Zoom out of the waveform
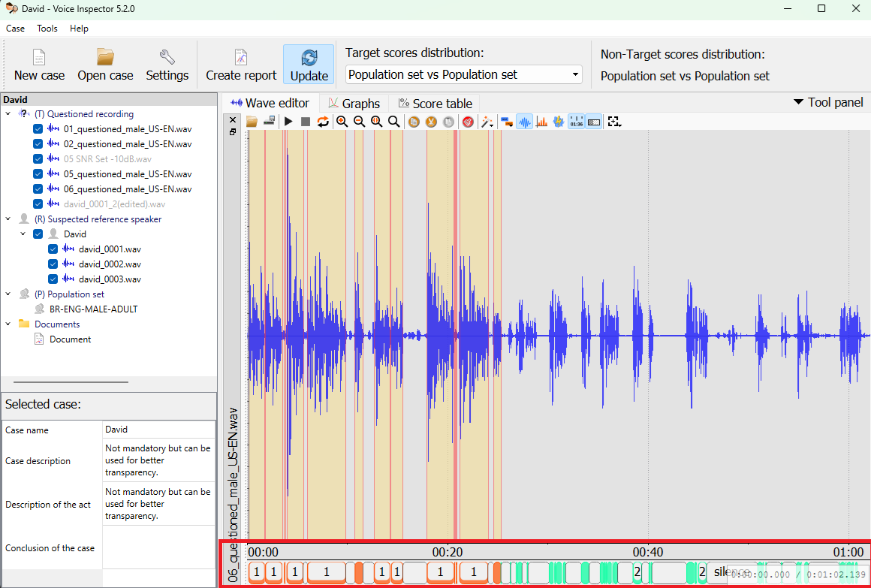This screenshot has width=871, height=588. pyautogui.click(x=360, y=122)
